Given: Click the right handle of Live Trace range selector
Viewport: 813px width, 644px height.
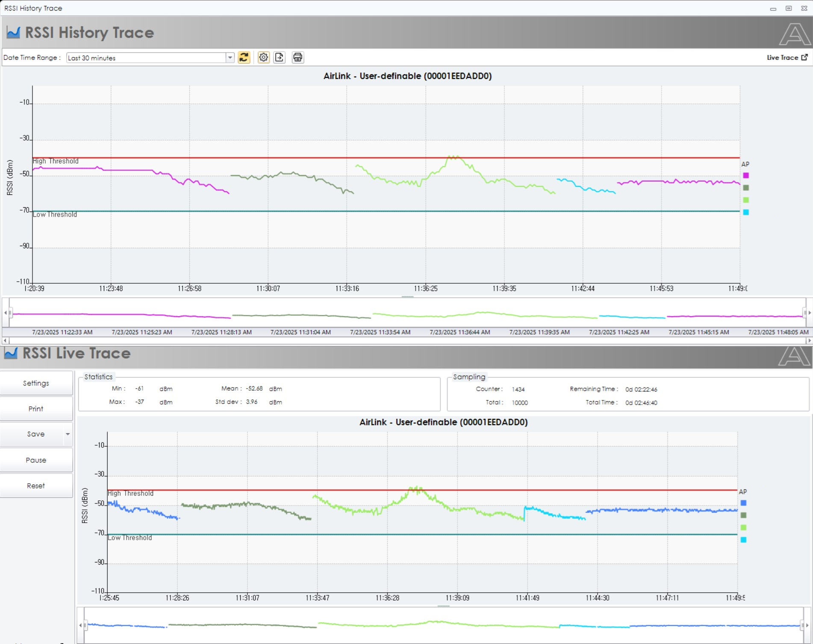Looking at the screenshot, I should pyautogui.click(x=802, y=626).
